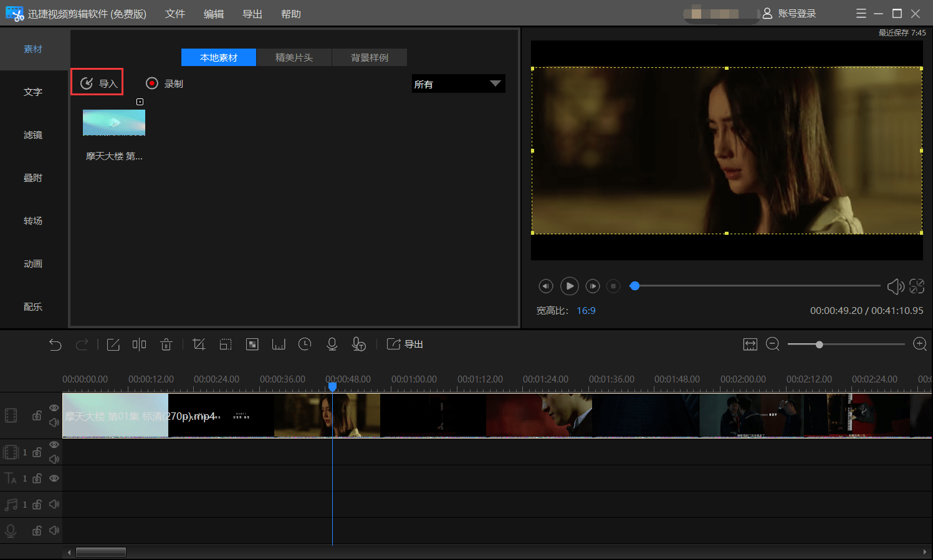Click the clock duration icon

305,344
